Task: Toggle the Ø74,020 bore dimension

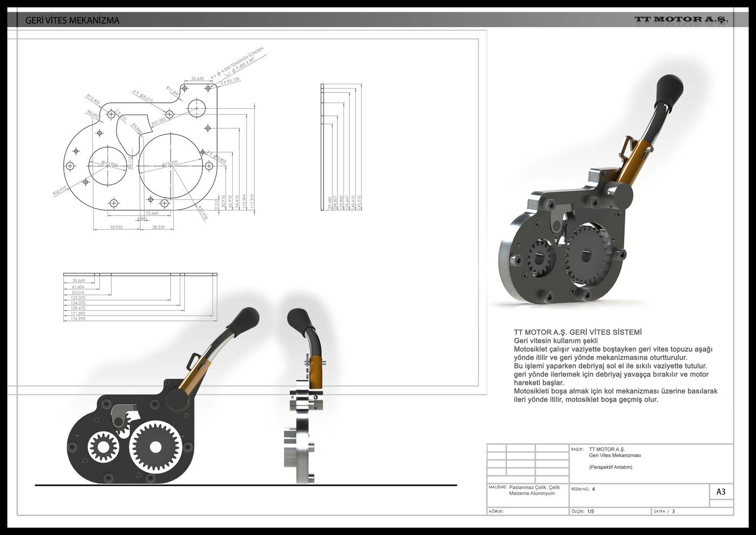Action: pos(170,164)
